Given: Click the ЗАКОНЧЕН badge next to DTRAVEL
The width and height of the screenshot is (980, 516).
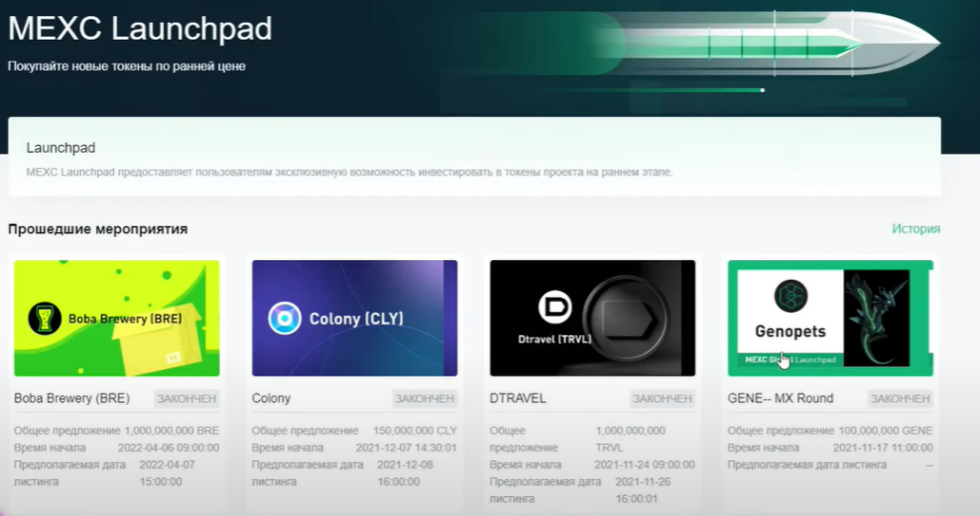Looking at the screenshot, I should (x=663, y=399).
